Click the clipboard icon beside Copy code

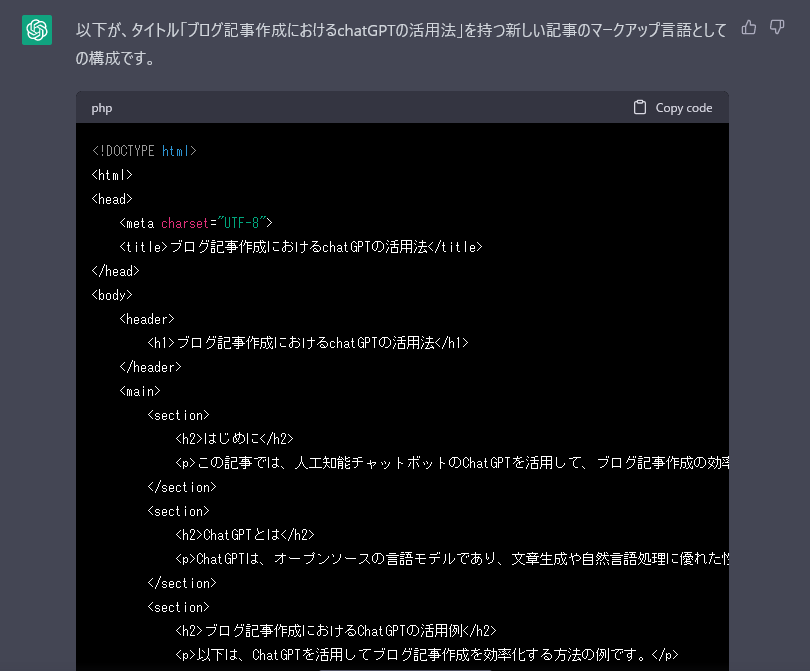640,107
